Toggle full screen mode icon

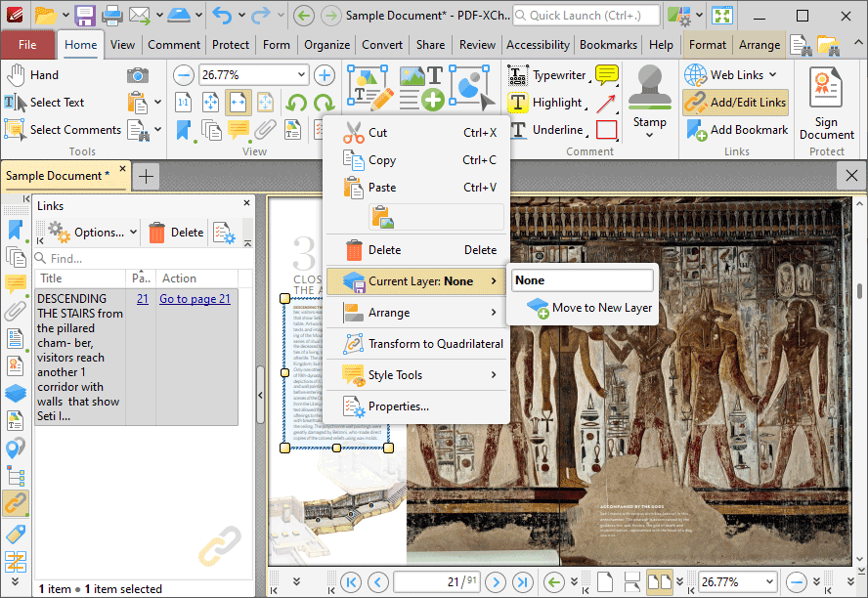pyautogui.click(x=721, y=16)
